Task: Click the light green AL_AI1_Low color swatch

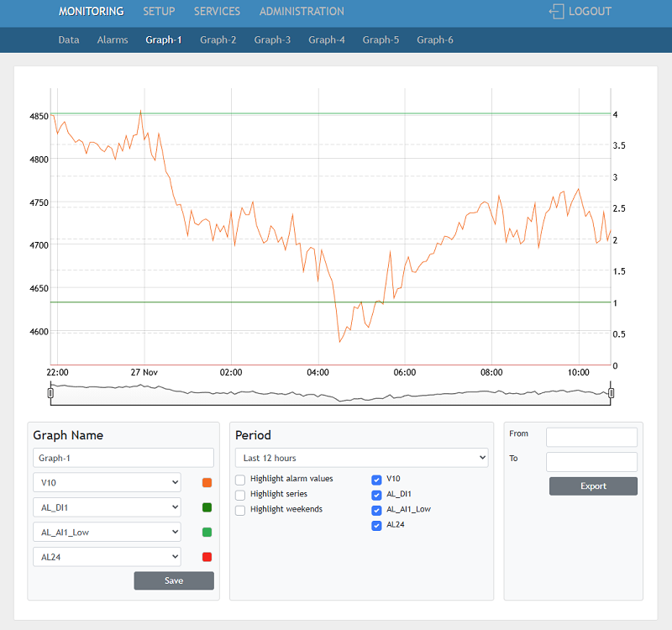Action: tap(207, 533)
